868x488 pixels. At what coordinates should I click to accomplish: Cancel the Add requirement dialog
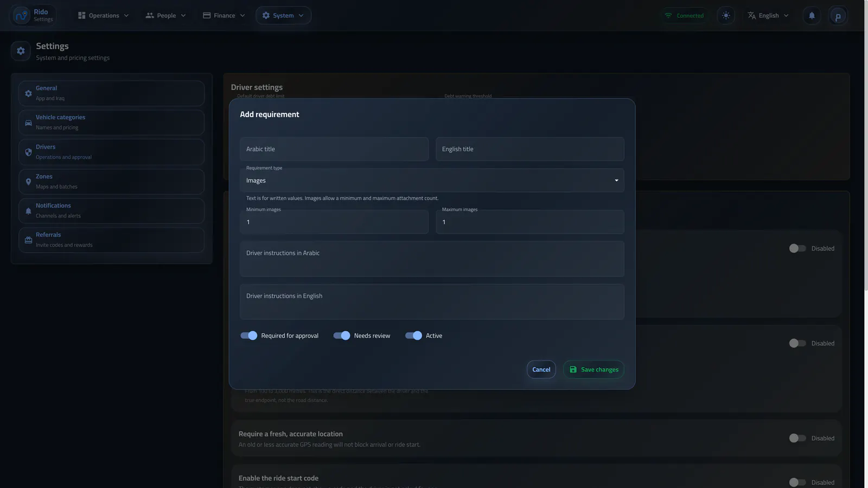click(541, 370)
